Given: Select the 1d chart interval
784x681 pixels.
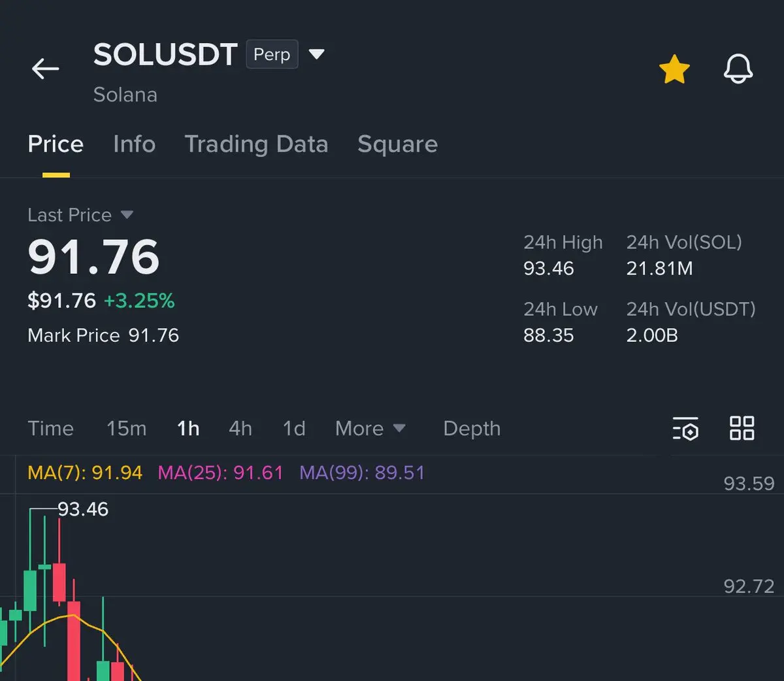Looking at the screenshot, I should [294, 429].
